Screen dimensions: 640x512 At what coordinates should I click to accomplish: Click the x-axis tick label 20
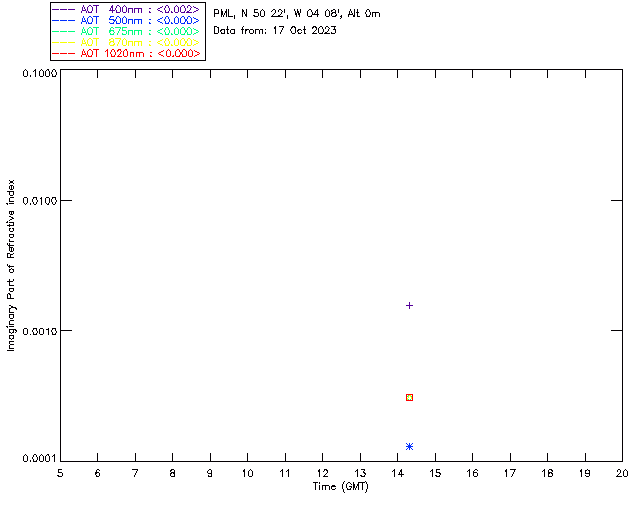(622, 473)
